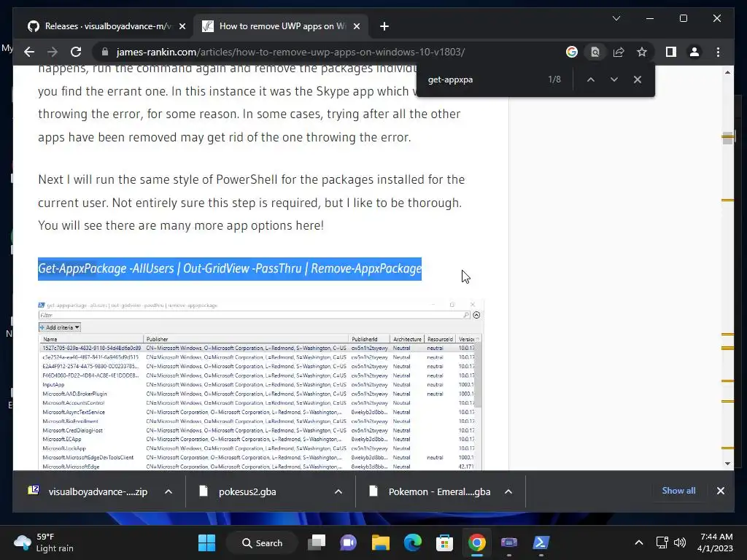Close the find bar

click(x=638, y=79)
